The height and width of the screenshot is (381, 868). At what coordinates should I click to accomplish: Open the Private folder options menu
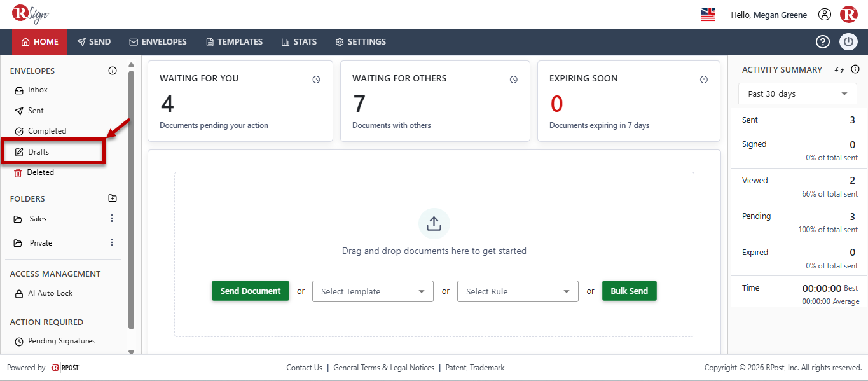(112, 242)
